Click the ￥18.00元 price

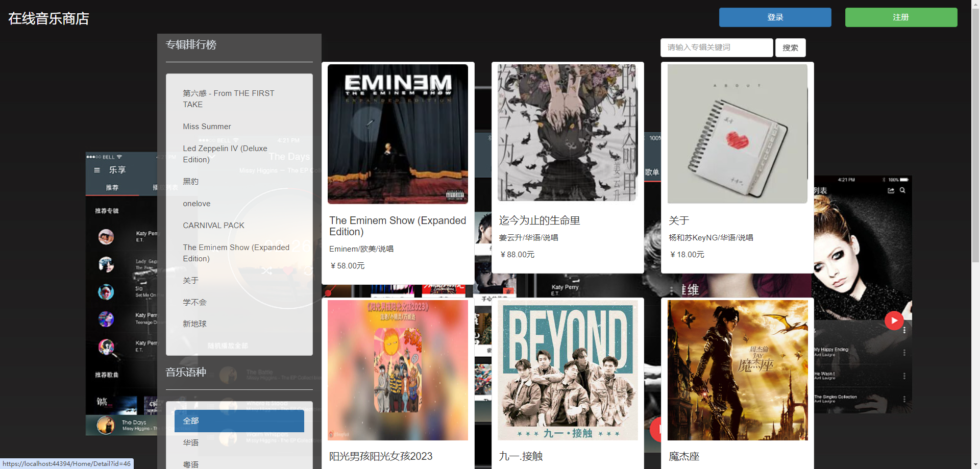687,255
